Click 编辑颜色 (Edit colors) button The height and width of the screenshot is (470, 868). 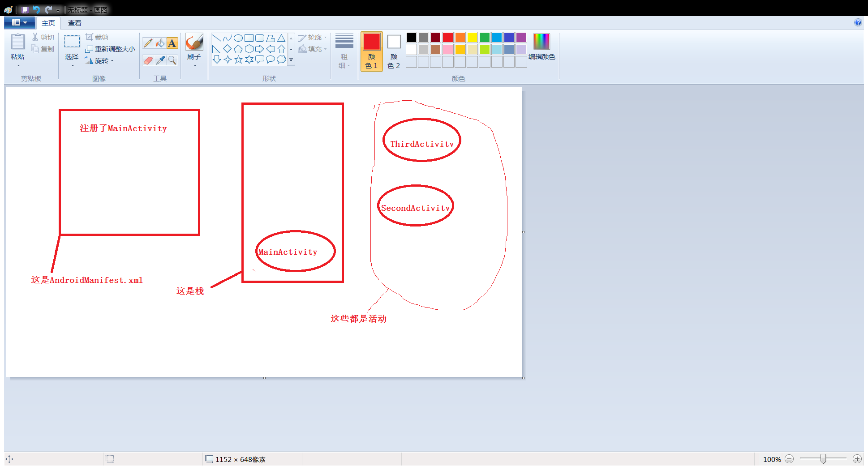(541, 47)
